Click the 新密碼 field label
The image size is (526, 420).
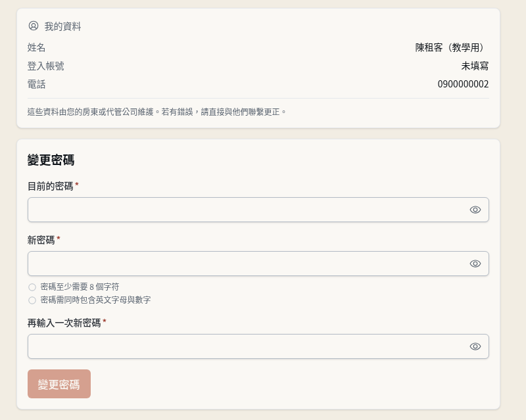pos(41,240)
